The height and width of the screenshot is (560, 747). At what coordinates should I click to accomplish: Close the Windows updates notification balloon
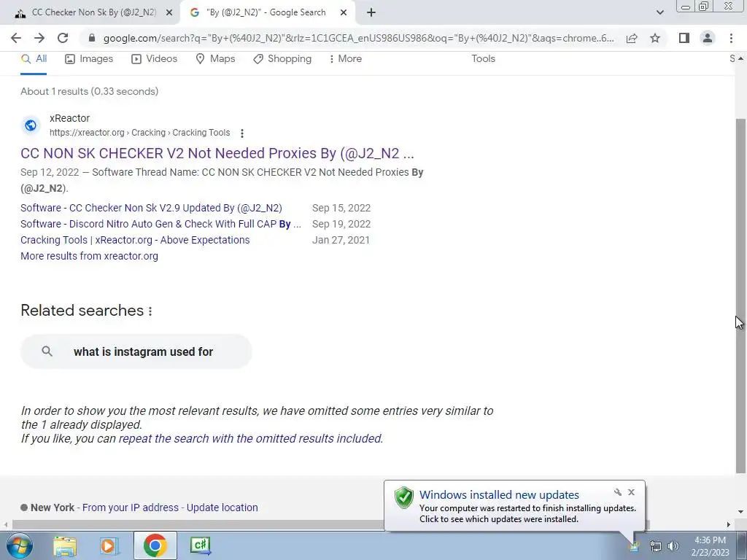tap(631, 492)
